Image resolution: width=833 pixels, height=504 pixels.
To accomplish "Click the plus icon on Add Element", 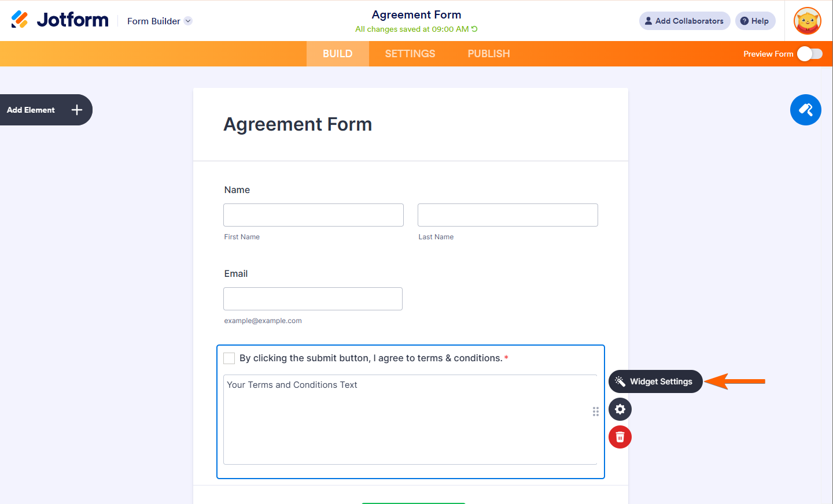I will (77, 110).
